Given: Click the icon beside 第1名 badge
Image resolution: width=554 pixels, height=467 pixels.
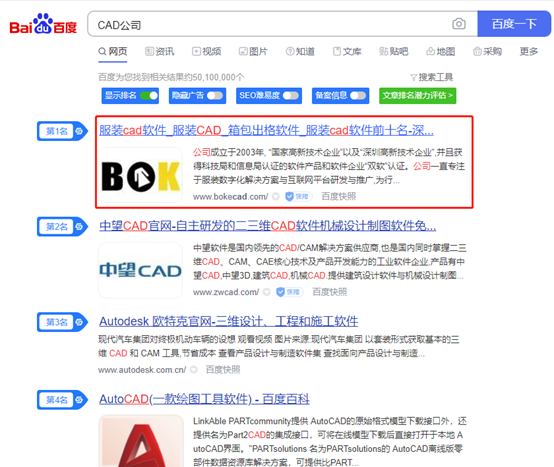Looking at the screenshot, I should pos(79,131).
